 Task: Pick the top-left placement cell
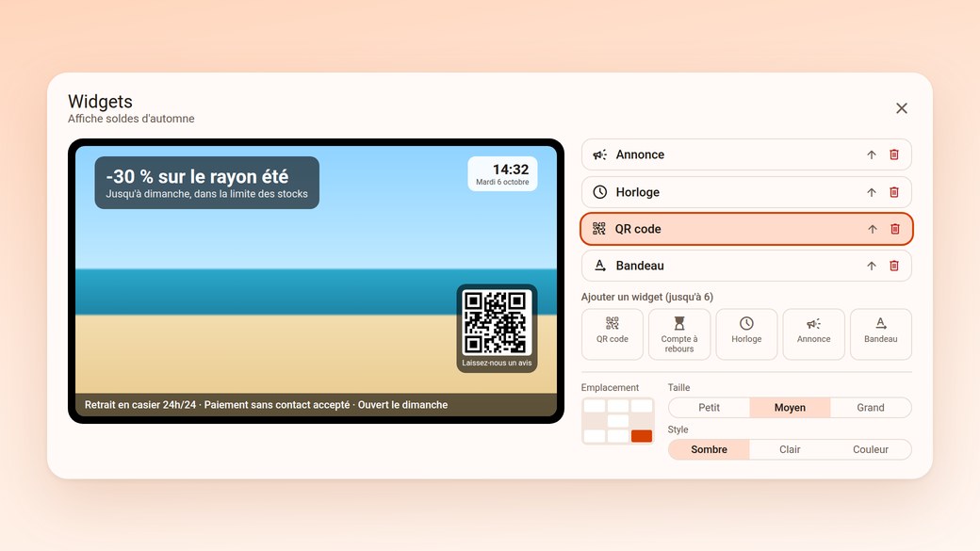595,406
